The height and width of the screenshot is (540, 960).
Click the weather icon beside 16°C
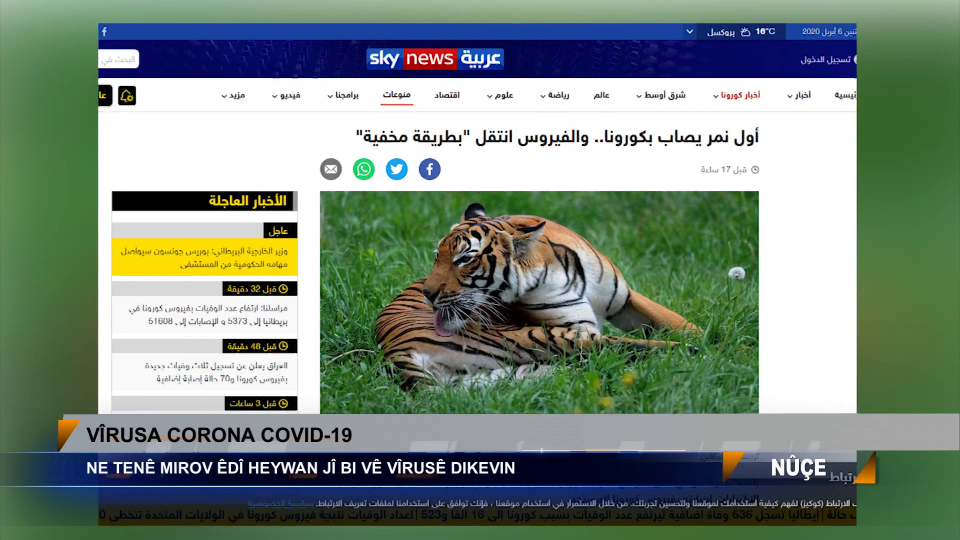tap(746, 32)
